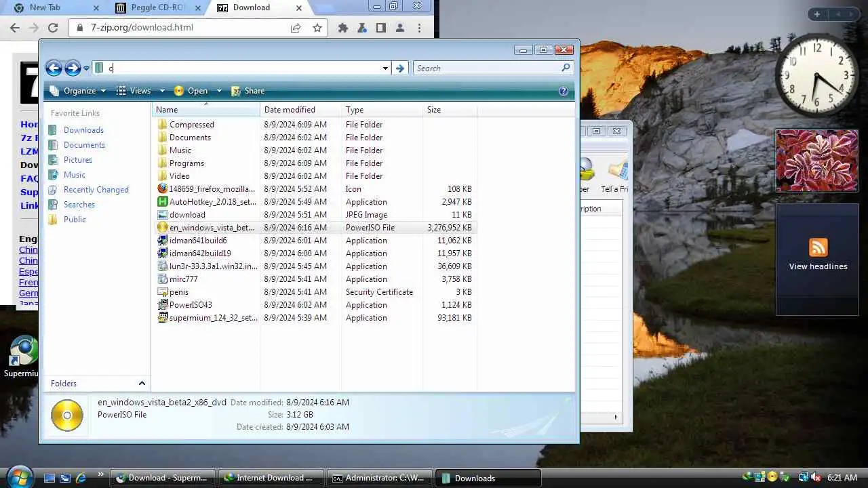
Task: Click View headlines feed gadget
Action: 817,260
